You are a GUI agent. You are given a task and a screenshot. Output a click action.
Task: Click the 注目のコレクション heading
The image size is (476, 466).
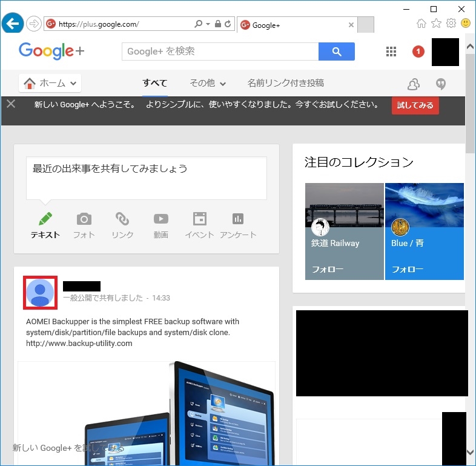pyautogui.click(x=359, y=162)
